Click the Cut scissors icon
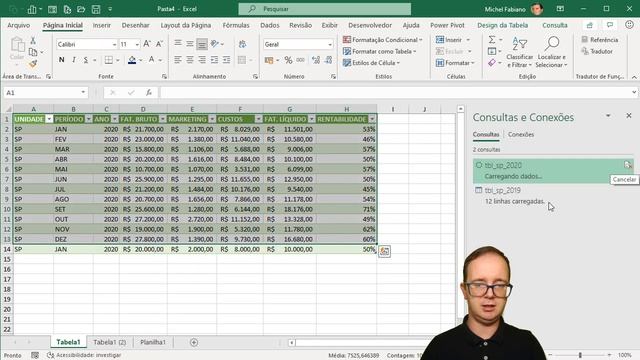 (x=33, y=40)
